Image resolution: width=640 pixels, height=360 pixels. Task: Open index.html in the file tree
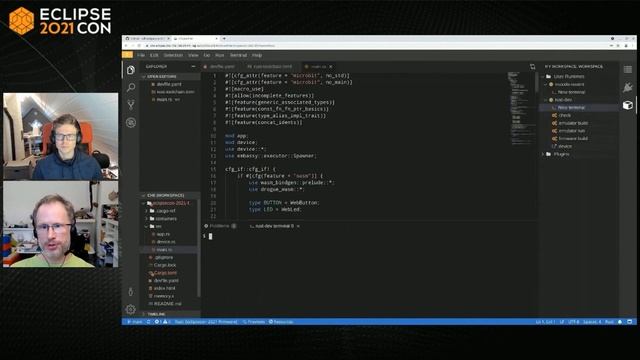click(164, 288)
